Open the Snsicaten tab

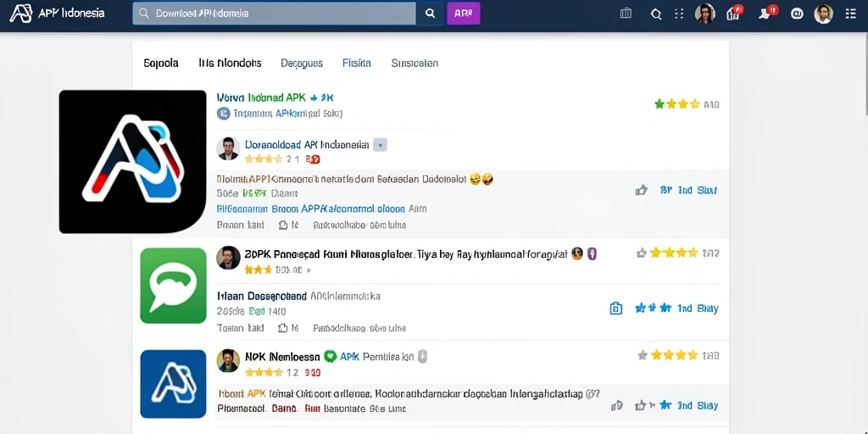pyautogui.click(x=415, y=63)
